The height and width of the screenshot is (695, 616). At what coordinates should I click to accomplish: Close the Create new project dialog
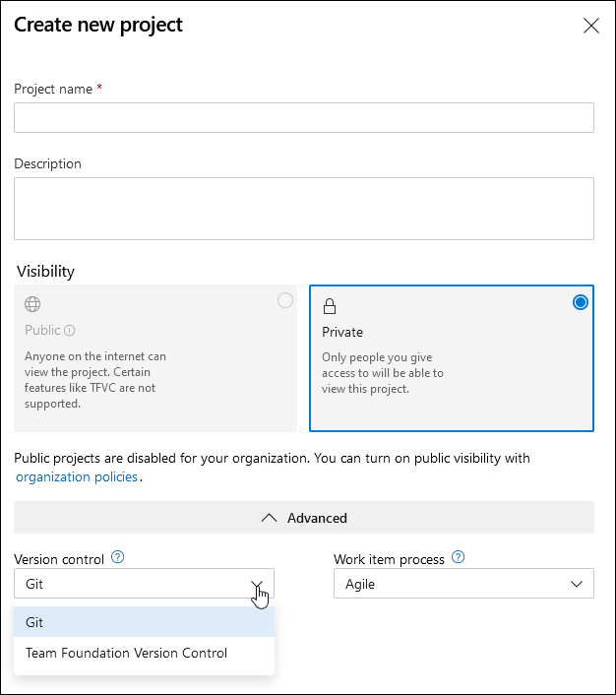coord(591,27)
